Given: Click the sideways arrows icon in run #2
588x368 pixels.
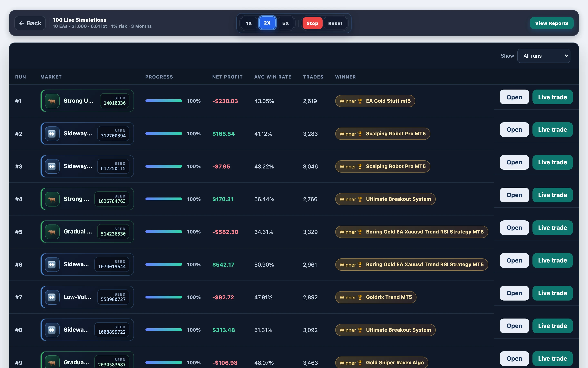Looking at the screenshot, I should (52, 134).
